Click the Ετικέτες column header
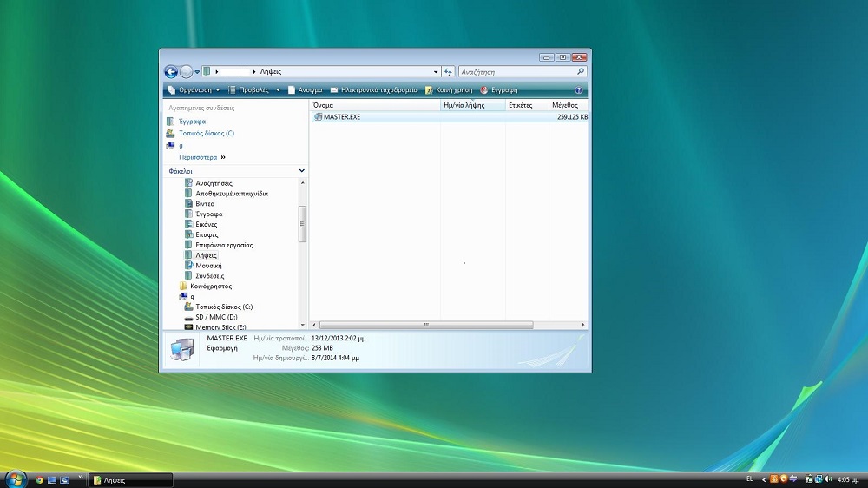 527,105
